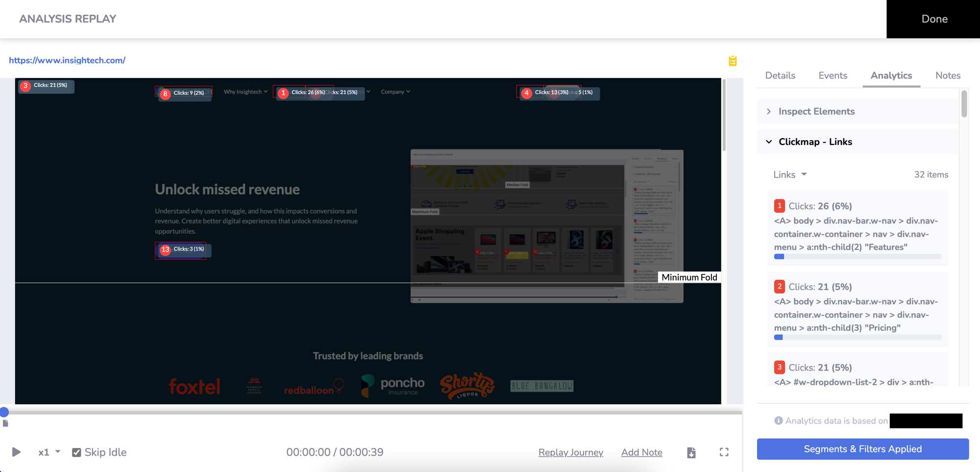Open the Replay Journey link
Screen dimensions: 980x472
[570, 452]
